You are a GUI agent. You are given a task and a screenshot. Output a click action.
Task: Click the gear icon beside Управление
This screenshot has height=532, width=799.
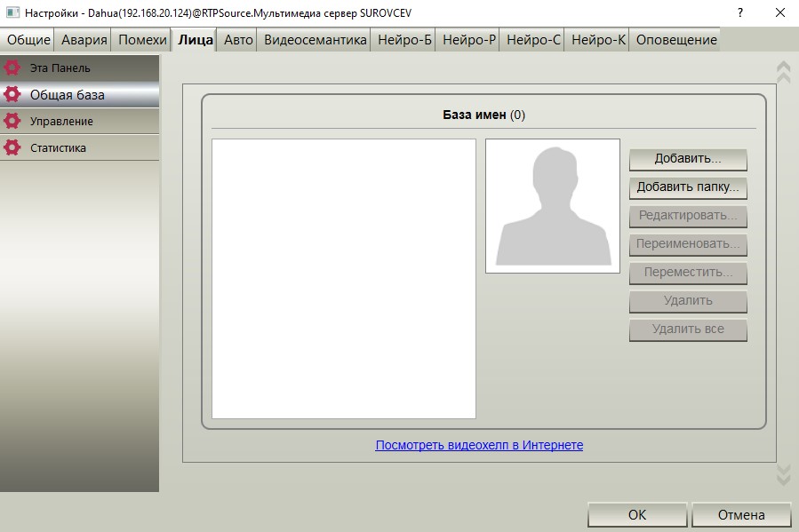pyautogui.click(x=12, y=121)
